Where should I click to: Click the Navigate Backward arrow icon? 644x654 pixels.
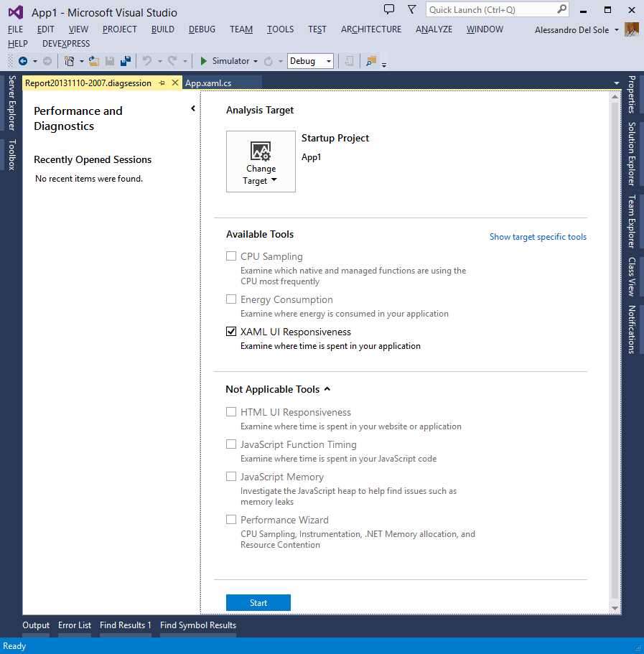click(22, 61)
